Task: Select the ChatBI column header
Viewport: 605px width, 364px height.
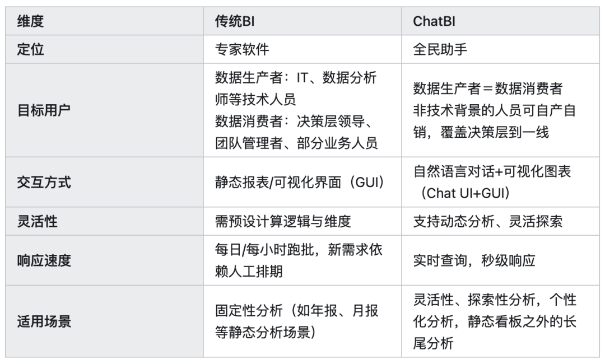Action: point(500,21)
